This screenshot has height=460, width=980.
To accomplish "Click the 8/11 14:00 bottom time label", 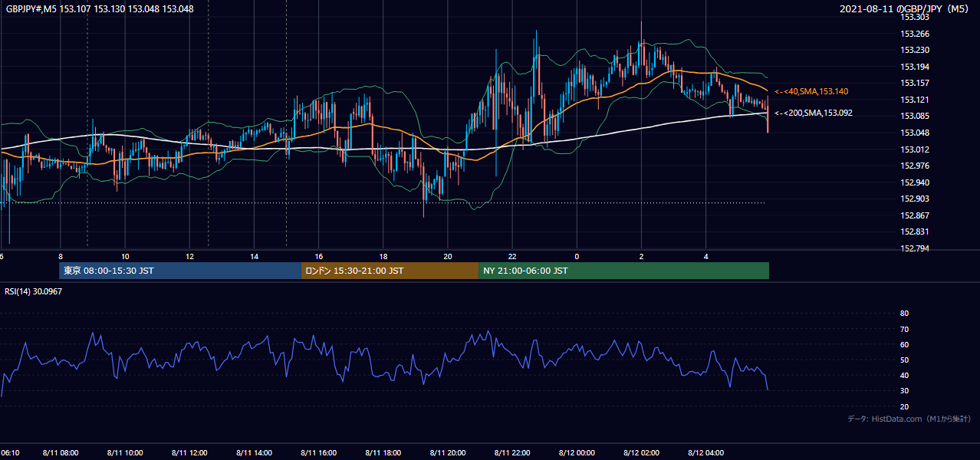I will pyautogui.click(x=254, y=453).
